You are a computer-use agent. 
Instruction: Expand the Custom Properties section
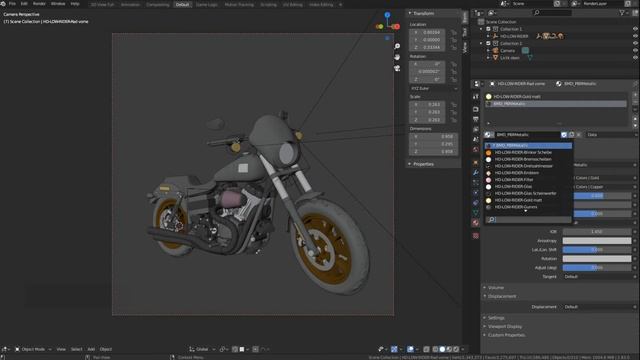coord(506,335)
